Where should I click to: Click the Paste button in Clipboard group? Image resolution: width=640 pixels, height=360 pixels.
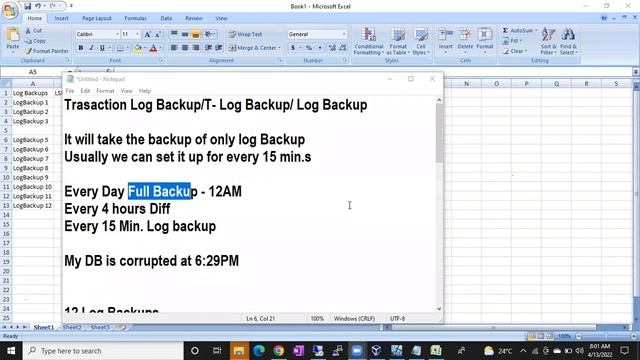click(13, 41)
